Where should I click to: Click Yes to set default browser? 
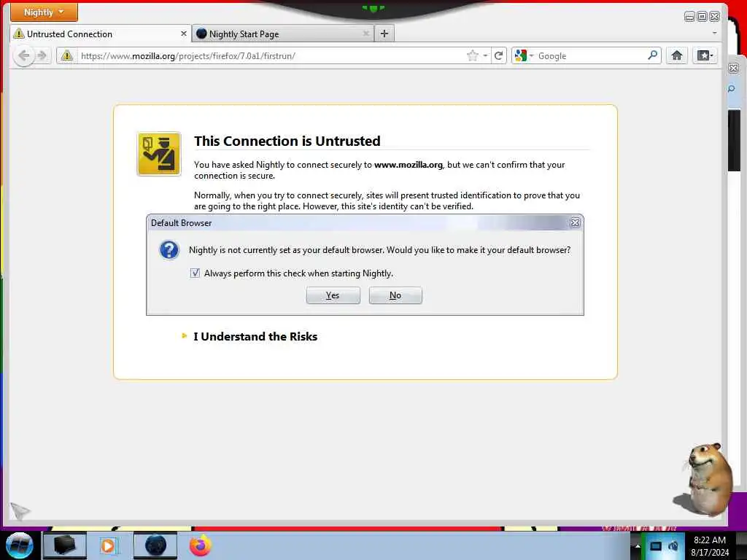pyautogui.click(x=333, y=295)
